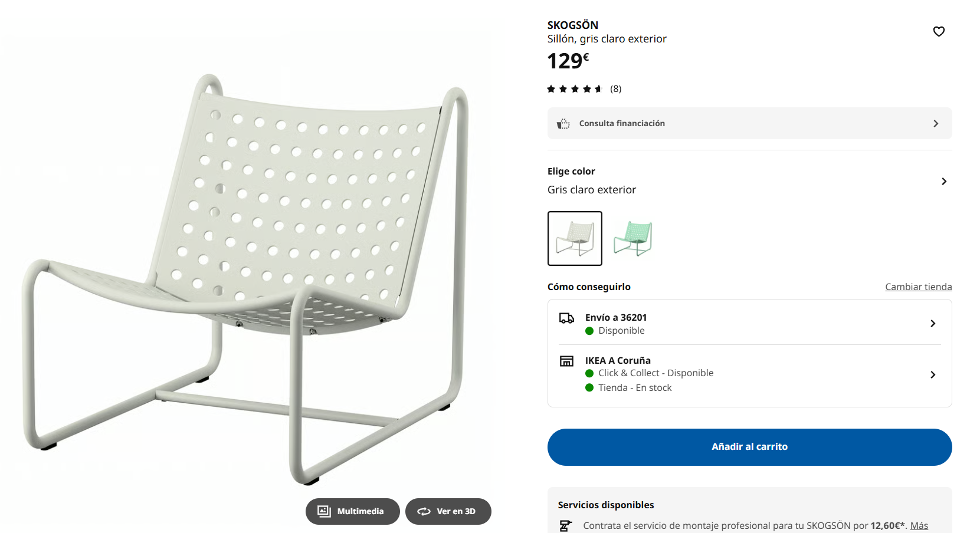View the chair in 3D
This screenshot has height=533, width=980.
(448, 511)
